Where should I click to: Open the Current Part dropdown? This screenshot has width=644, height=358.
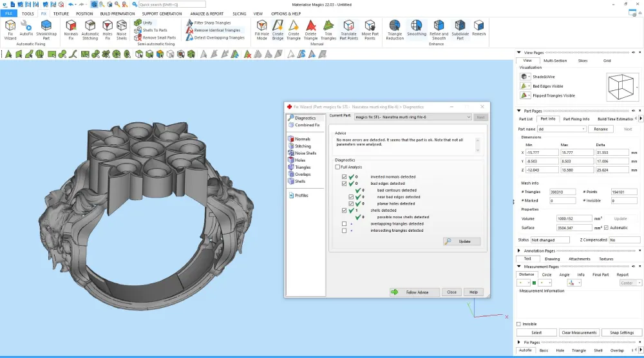click(413, 117)
